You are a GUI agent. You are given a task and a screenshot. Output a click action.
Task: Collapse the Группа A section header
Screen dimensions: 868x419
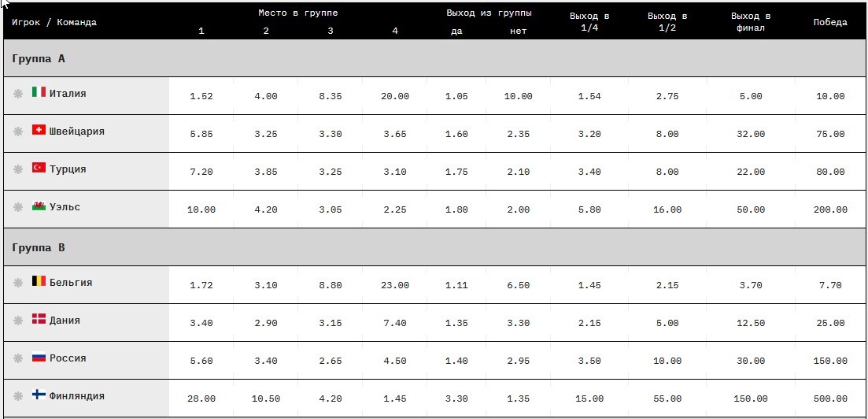(434, 58)
